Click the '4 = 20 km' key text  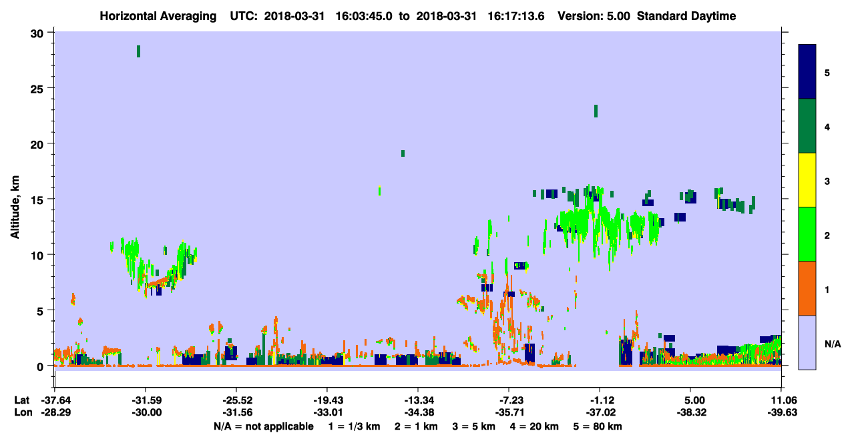pyautogui.click(x=535, y=426)
